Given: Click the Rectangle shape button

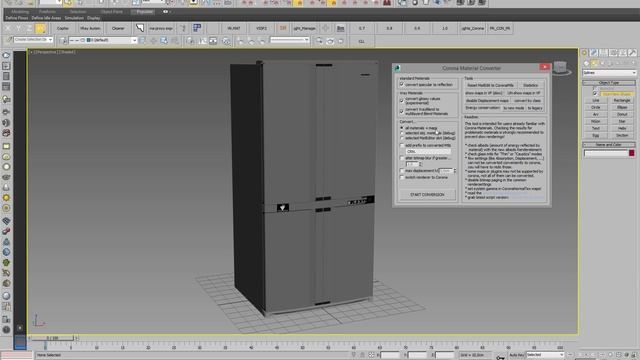Looking at the screenshot, I should pyautogui.click(x=622, y=100).
